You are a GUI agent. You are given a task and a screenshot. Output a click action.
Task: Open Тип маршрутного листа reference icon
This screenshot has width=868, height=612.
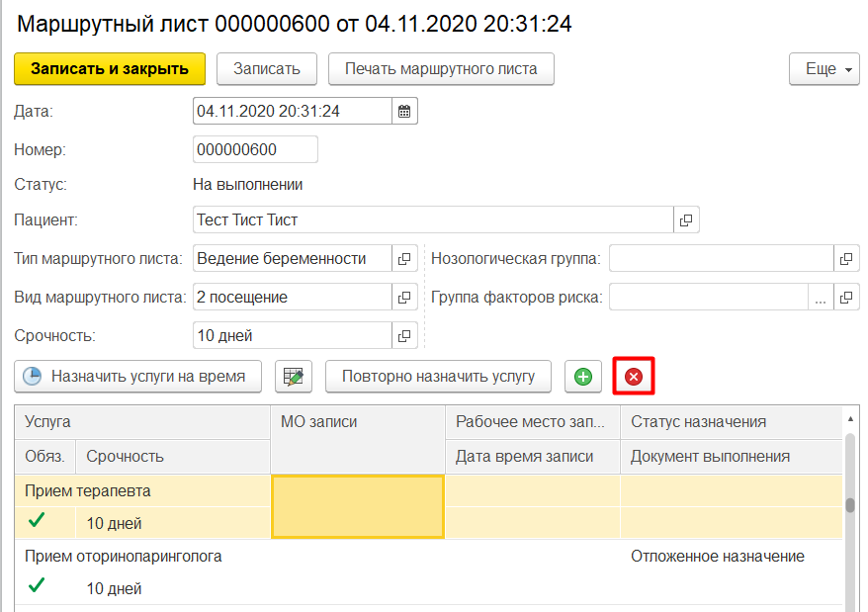tap(404, 259)
